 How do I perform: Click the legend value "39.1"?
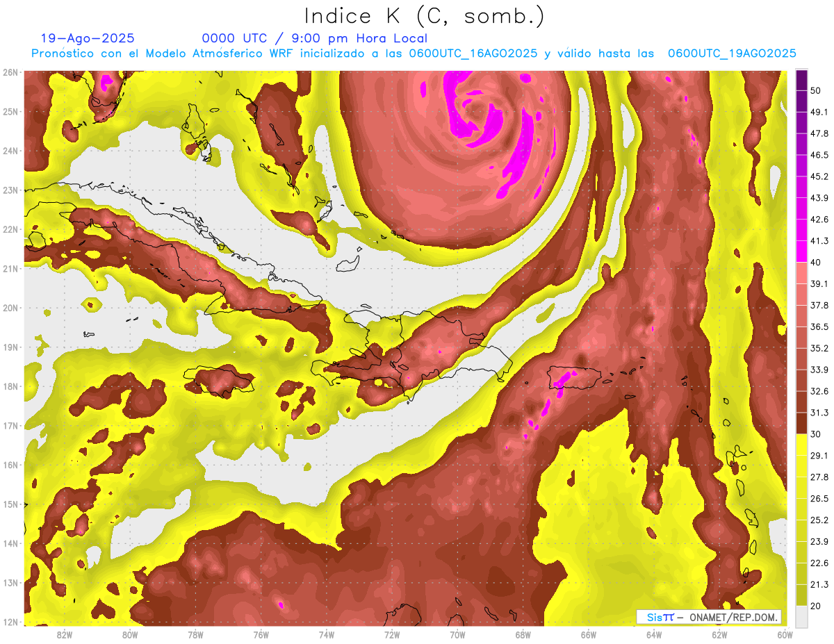pyautogui.click(x=819, y=283)
